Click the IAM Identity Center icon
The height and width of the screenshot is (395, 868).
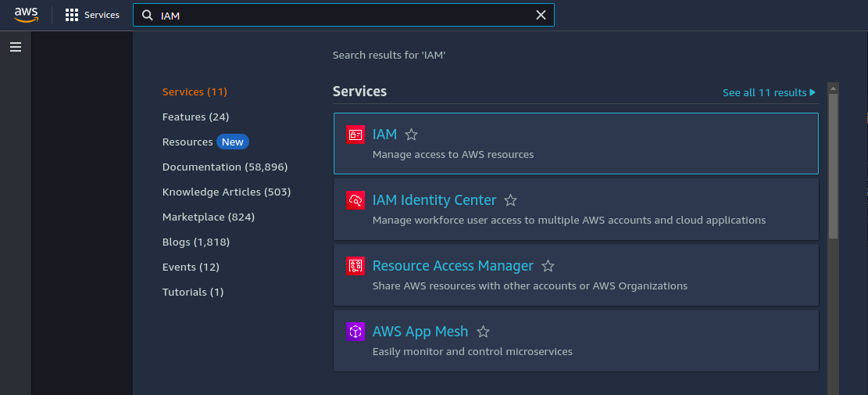(x=355, y=200)
